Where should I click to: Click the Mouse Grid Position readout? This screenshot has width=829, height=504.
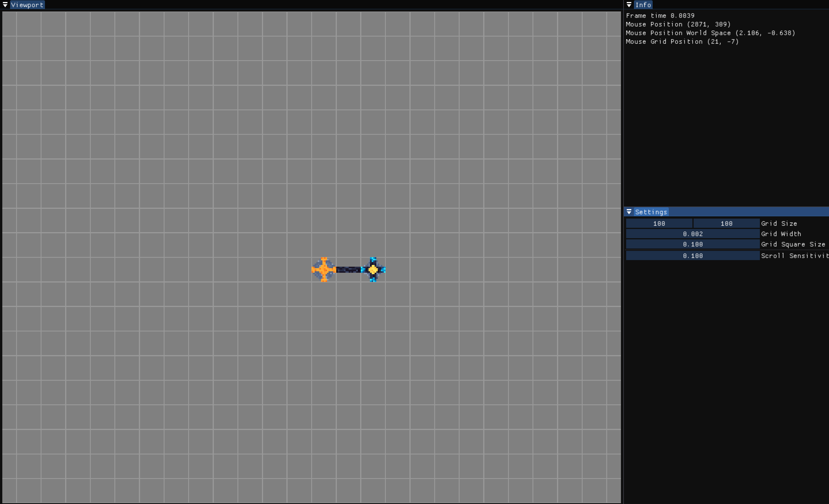coord(682,42)
